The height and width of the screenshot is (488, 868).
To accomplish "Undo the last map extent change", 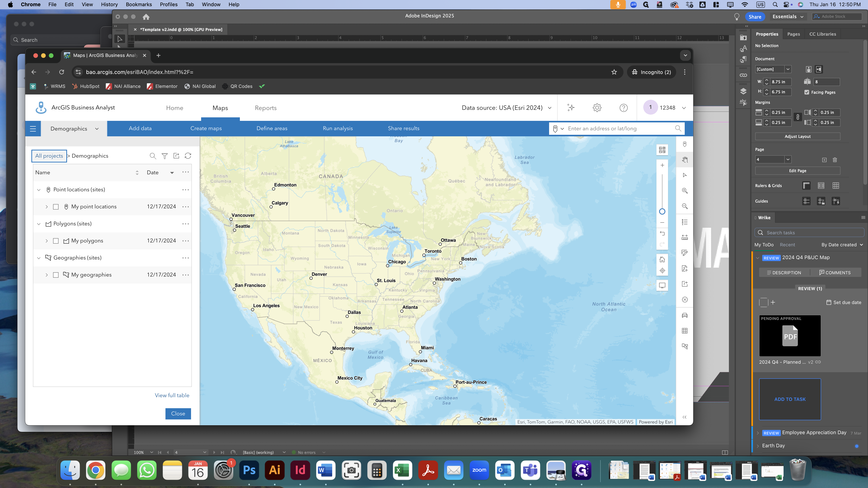I will coord(662,233).
